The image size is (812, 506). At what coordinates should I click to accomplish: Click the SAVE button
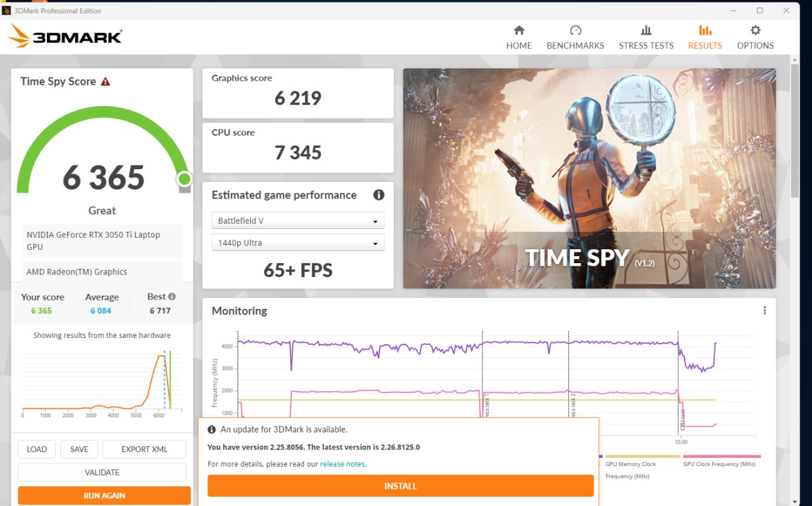(x=79, y=449)
